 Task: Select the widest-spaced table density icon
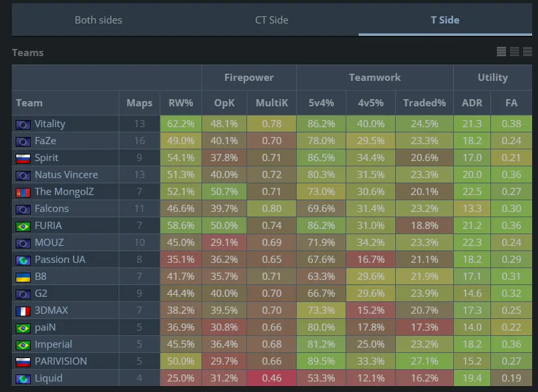point(528,52)
